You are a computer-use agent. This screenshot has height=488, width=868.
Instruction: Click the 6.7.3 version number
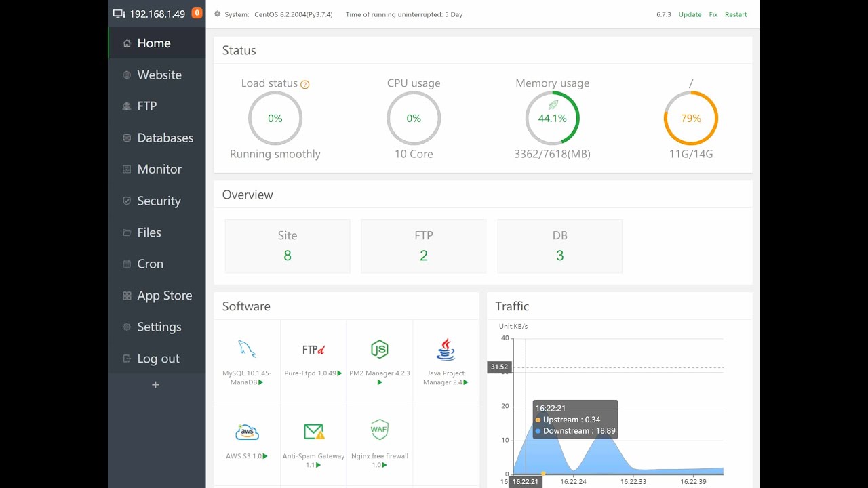click(x=663, y=14)
